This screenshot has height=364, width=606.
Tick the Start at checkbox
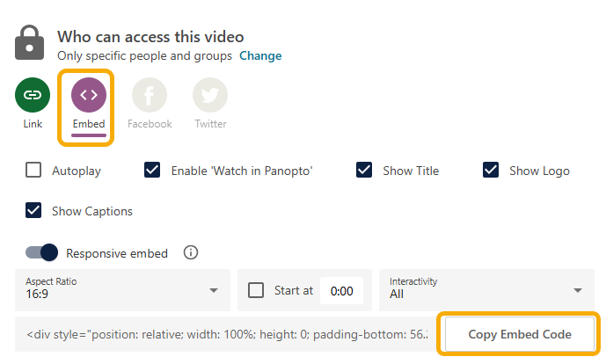pyautogui.click(x=257, y=290)
